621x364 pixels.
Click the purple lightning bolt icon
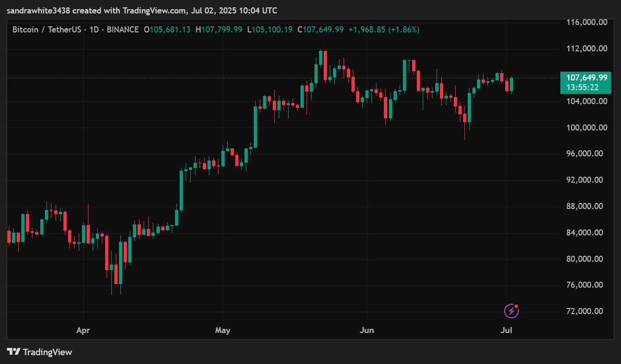tap(511, 311)
